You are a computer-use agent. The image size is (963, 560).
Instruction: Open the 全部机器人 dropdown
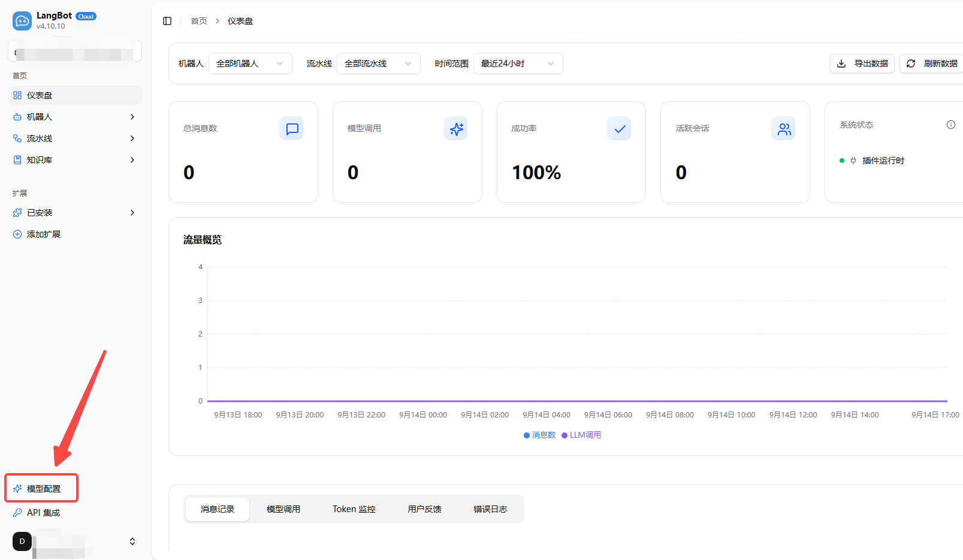click(250, 63)
